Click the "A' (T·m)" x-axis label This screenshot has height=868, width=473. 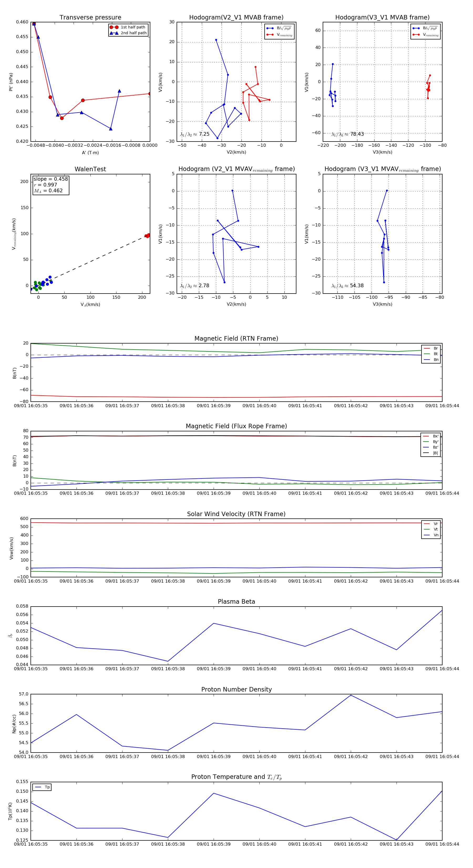point(90,153)
